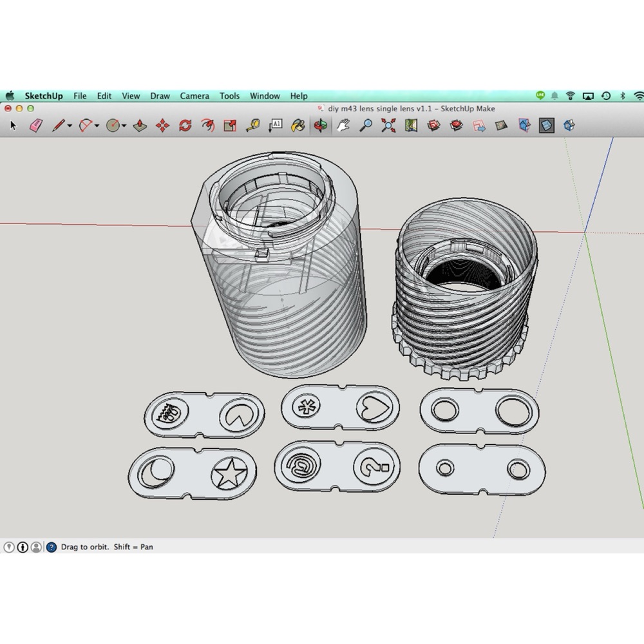Open the View menu
Image resolution: width=644 pixels, height=644 pixels.
131,96
